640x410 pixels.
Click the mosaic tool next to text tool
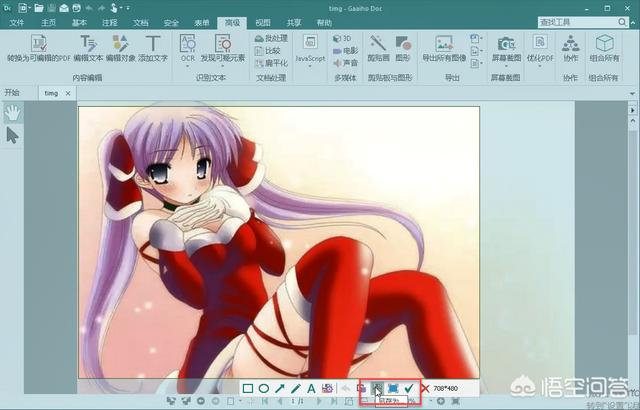point(327,388)
